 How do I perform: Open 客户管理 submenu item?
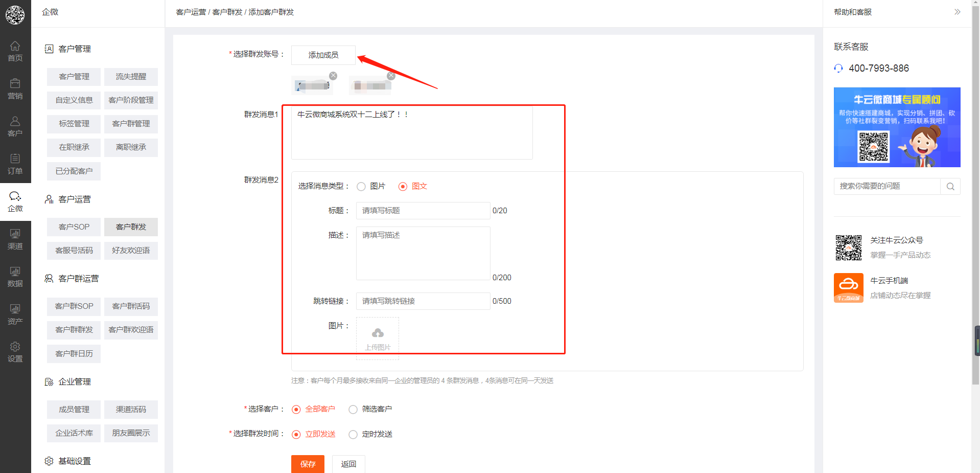tap(74, 77)
